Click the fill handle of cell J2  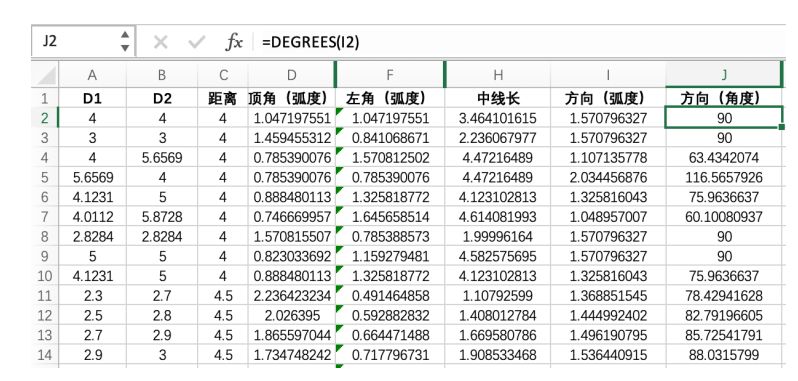coord(782,127)
